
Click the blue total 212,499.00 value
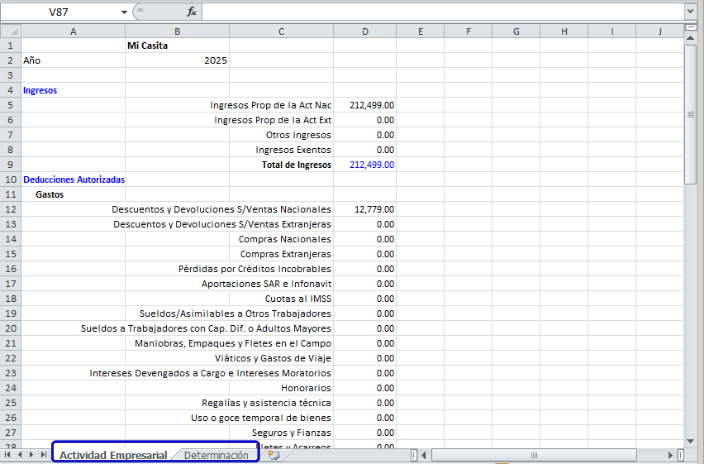click(x=365, y=165)
